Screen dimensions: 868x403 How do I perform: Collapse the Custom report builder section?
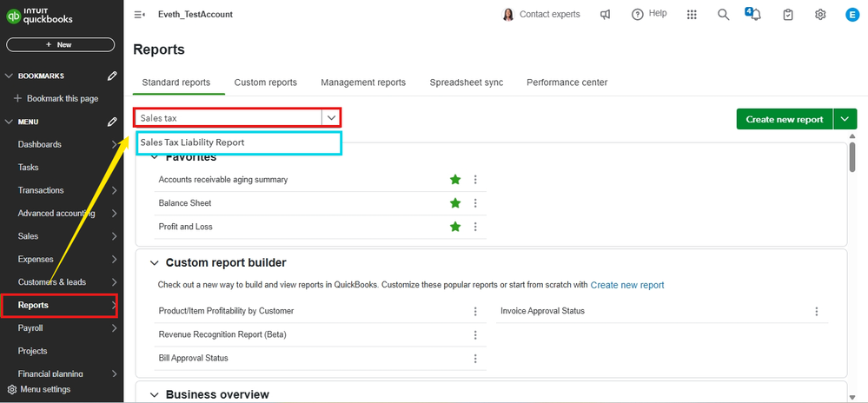tap(155, 262)
